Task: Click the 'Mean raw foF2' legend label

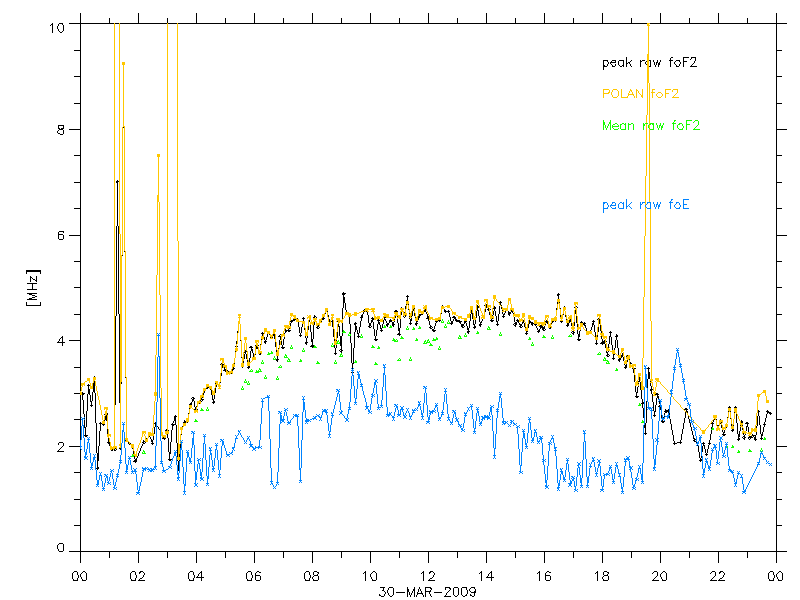Action: [651, 126]
